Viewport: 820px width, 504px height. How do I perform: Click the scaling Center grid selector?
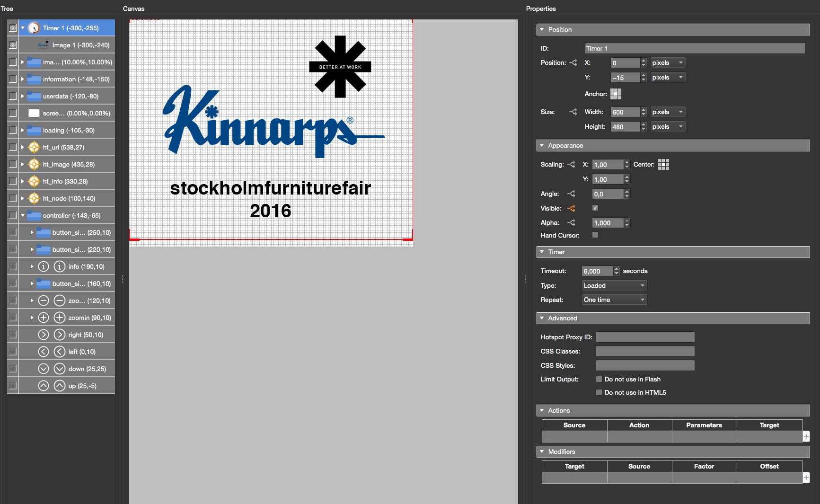pyautogui.click(x=663, y=164)
